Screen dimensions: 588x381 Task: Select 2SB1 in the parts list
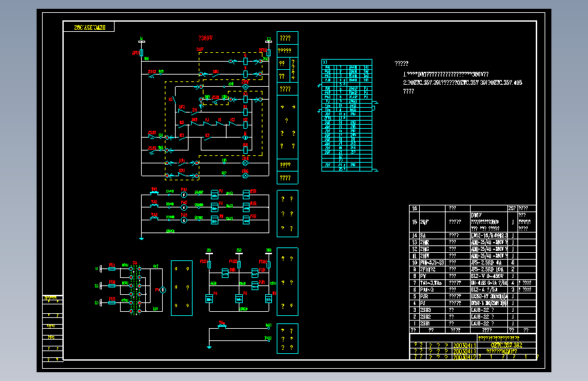tap(425, 323)
